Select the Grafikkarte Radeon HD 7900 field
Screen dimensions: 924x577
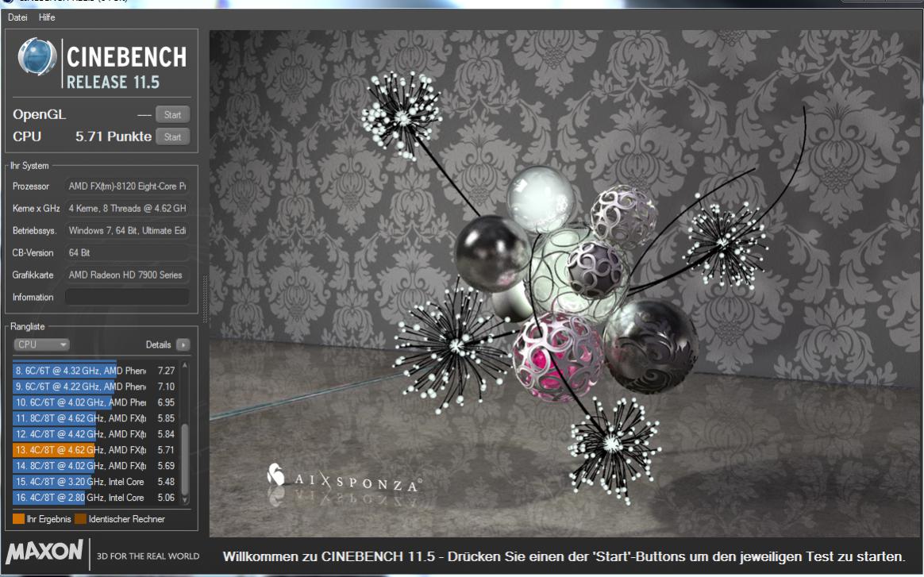(127, 275)
